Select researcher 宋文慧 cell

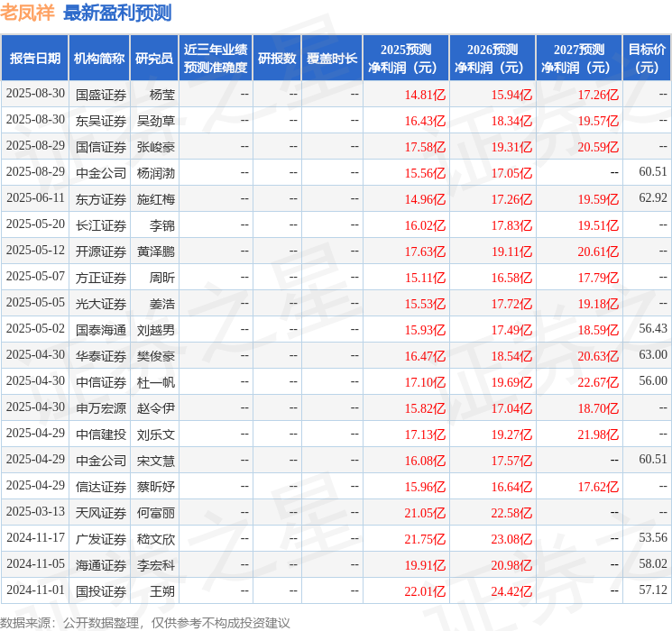155,461
